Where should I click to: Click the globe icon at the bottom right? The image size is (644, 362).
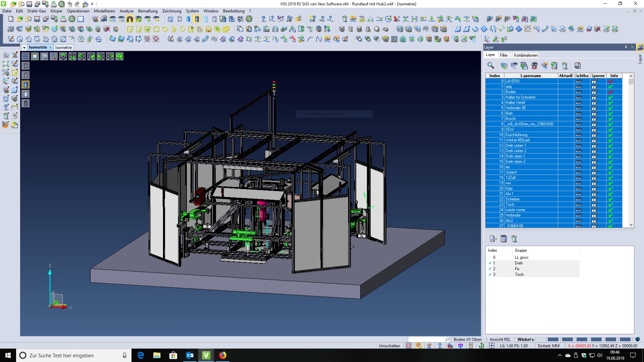[x=637, y=339]
